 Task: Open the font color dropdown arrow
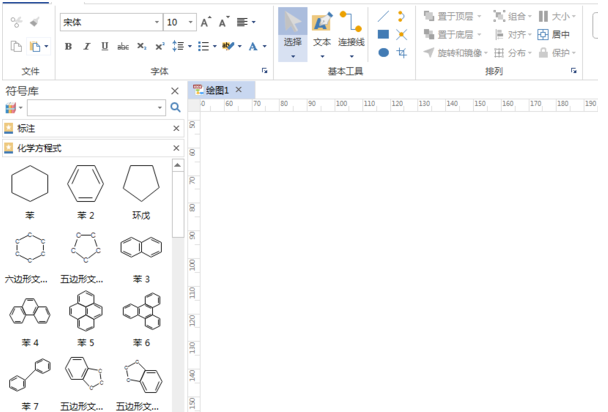[264, 47]
